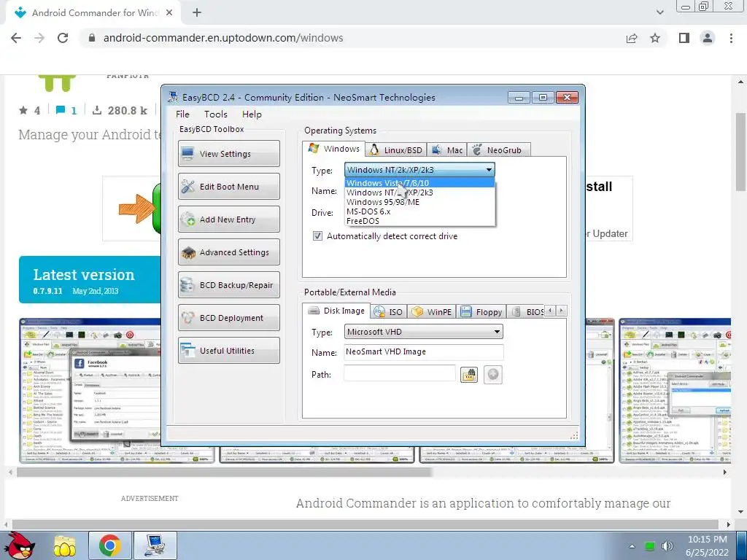Switch to the Windows OS tab

pos(334,149)
